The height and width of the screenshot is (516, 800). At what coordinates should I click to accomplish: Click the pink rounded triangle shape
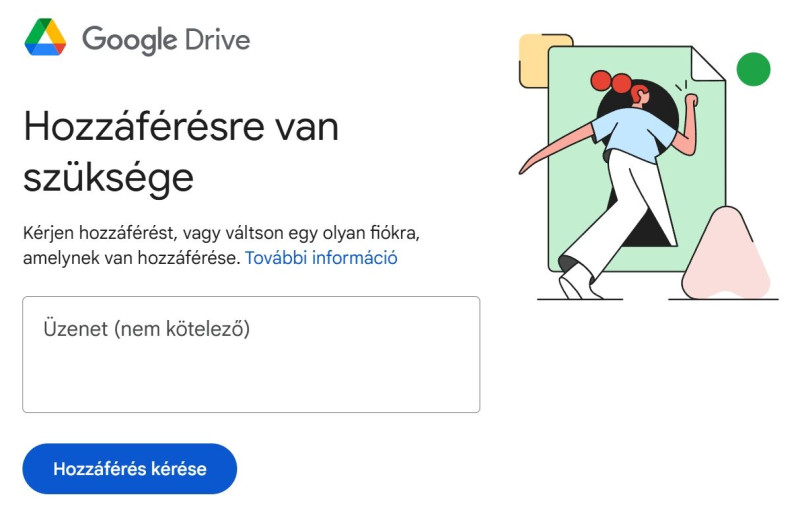[x=726, y=255]
